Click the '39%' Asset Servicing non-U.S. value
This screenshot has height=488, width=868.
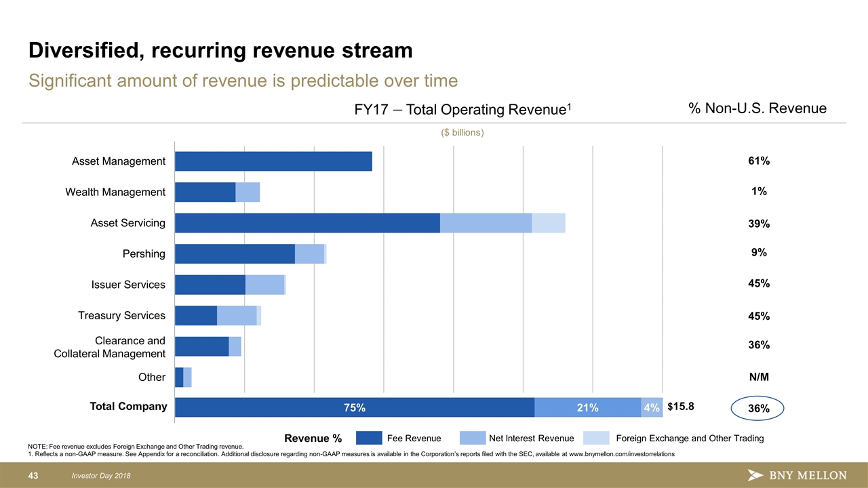pos(759,224)
